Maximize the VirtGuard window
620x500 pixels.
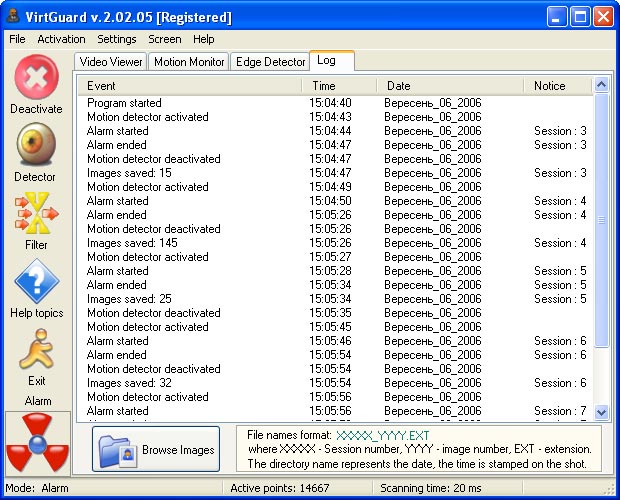click(x=580, y=17)
